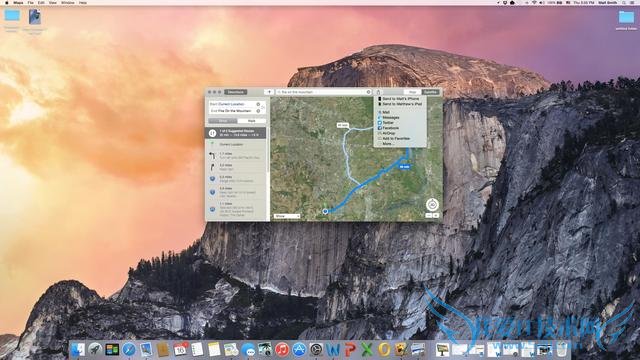Open Microsoft Excel from the dock
The height and width of the screenshot is (360, 640).
(367, 349)
